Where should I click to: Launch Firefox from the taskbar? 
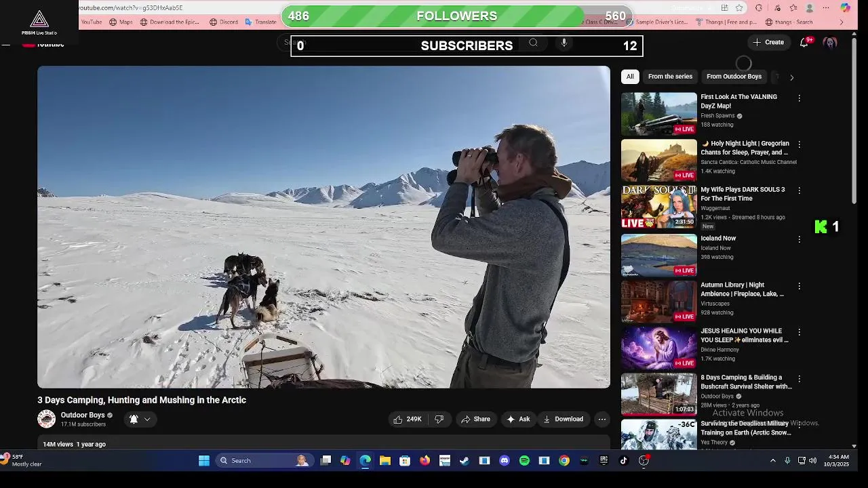pos(425,461)
